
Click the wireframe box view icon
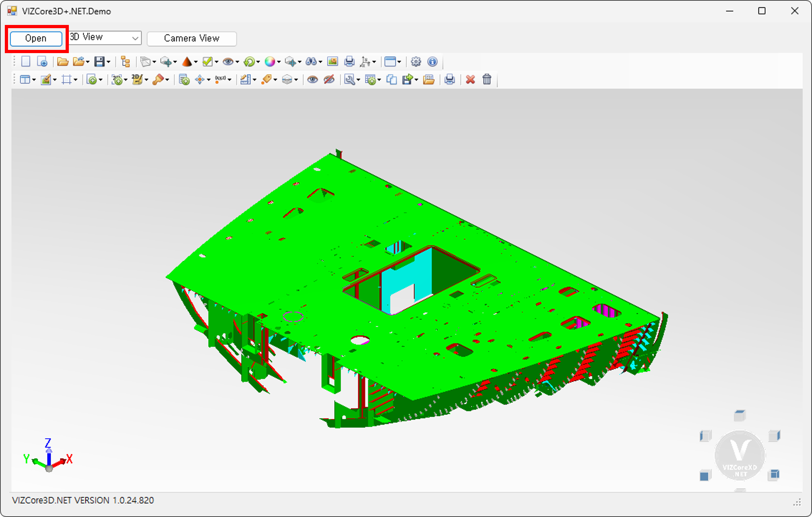tap(145, 62)
